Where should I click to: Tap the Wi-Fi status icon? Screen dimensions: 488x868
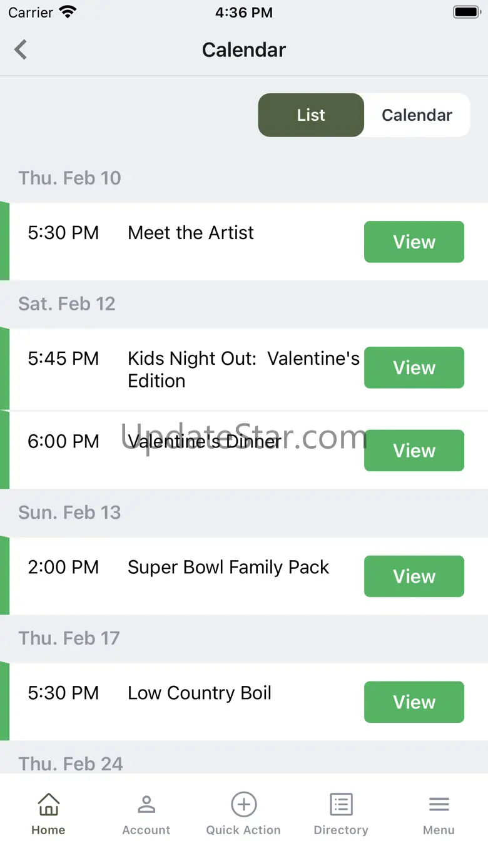tap(67, 13)
